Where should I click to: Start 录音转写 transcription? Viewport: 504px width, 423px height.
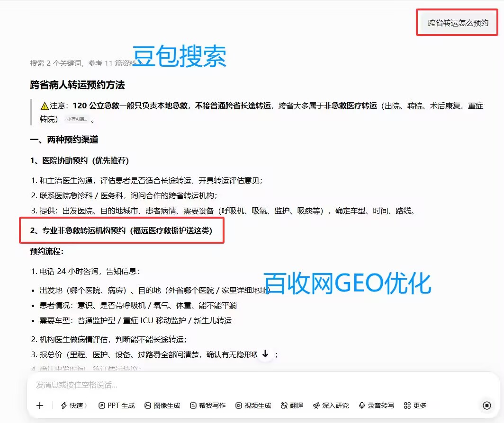tap(377, 405)
